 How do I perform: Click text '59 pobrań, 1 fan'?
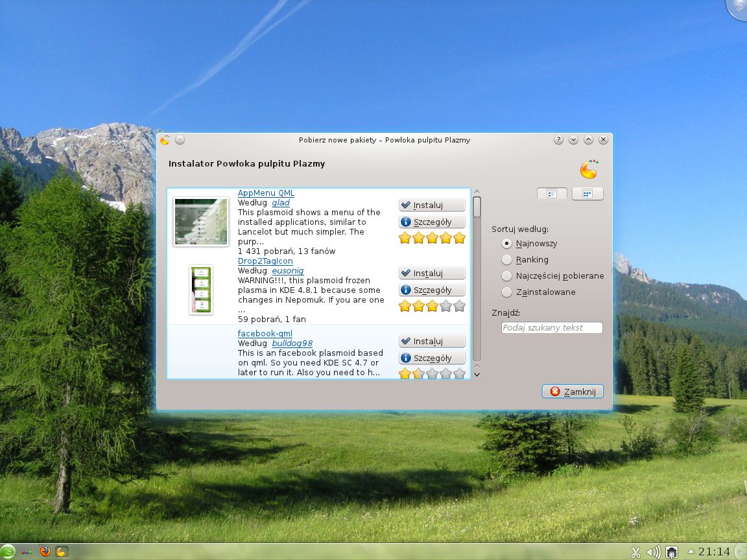[272, 320]
